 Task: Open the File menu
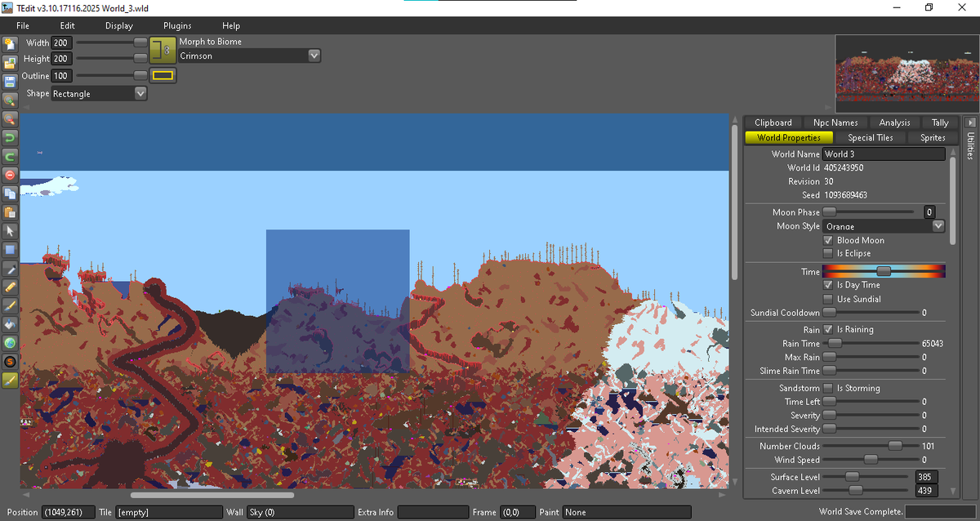23,26
